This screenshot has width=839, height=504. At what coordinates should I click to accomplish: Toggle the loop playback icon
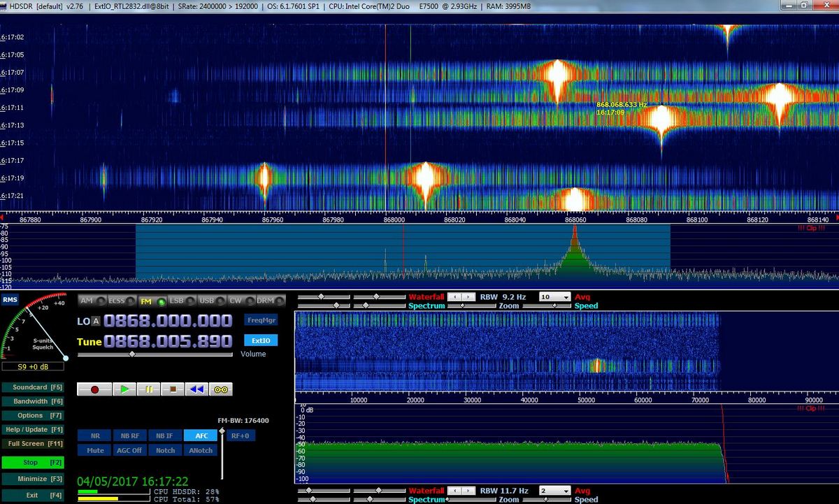coord(222,389)
